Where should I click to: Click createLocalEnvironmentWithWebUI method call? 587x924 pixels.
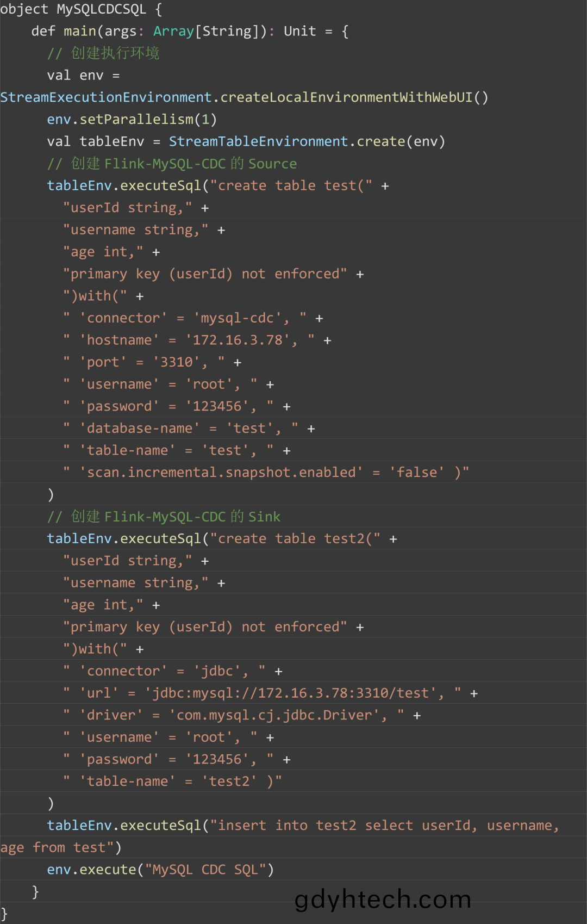pyautogui.click(x=346, y=97)
